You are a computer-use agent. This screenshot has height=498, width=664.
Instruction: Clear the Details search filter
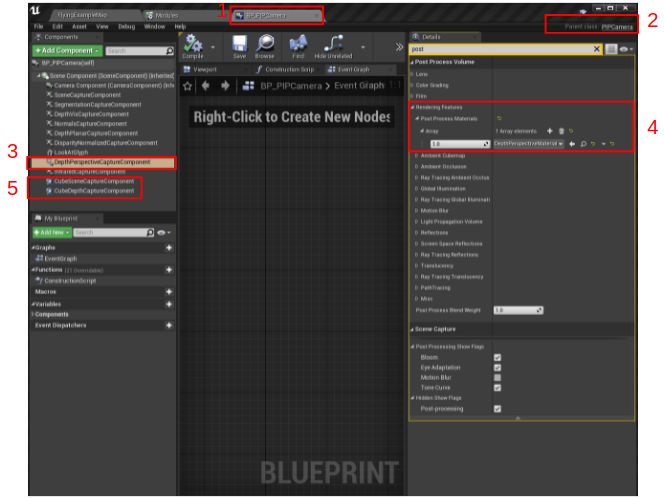[596, 49]
